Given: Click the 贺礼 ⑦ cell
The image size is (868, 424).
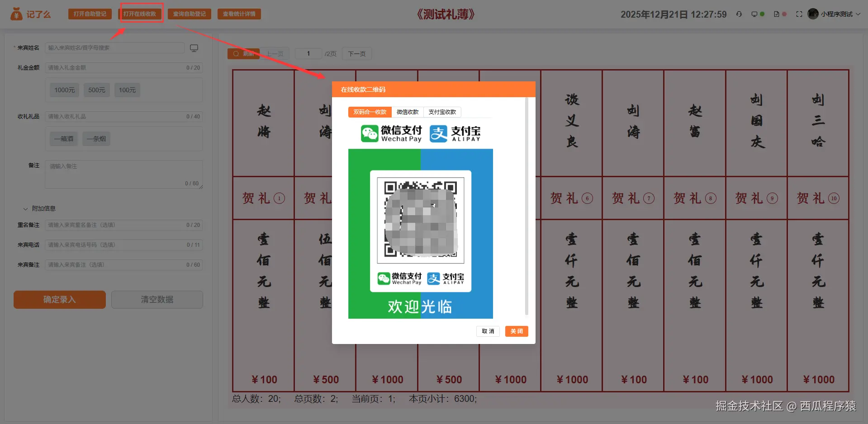Looking at the screenshot, I should tap(633, 198).
